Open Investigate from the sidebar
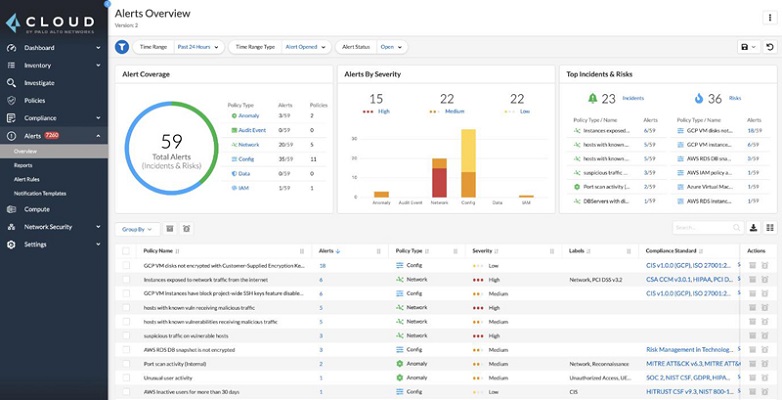The height and width of the screenshot is (400, 782). tap(39, 83)
